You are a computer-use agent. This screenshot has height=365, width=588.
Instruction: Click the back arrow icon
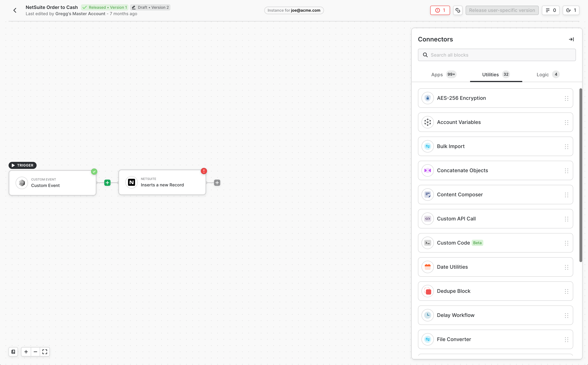click(15, 10)
